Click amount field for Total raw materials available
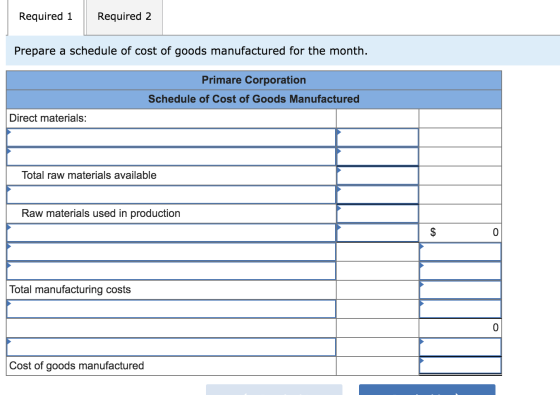Image resolution: width=560 pixels, height=395 pixels. pos(378,176)
